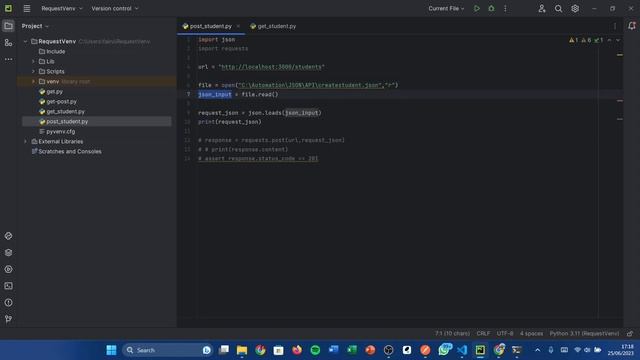Click the warnings inspection indicator

[x=586, y=40]
